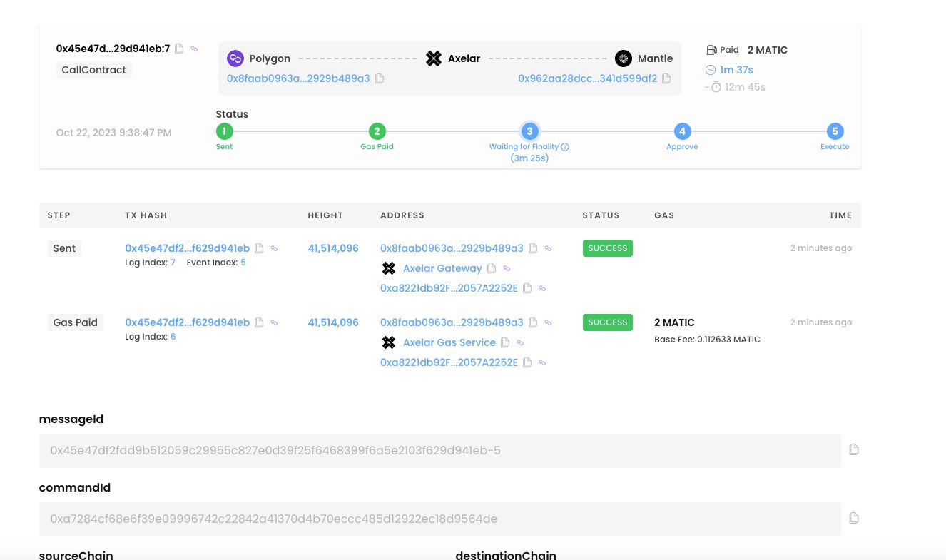Screen dimensions: 946x560
Task: Open Event Index 5 link
Action: pos(243,263)
